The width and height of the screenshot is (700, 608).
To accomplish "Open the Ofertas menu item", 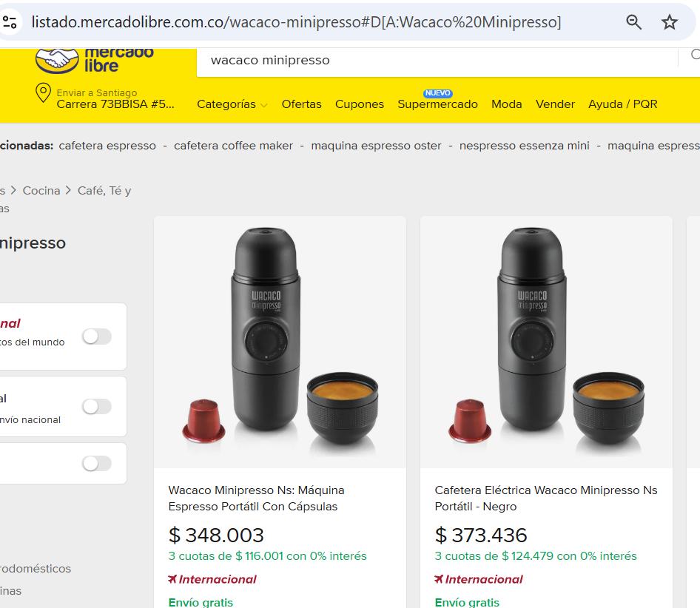I will 301,104.
